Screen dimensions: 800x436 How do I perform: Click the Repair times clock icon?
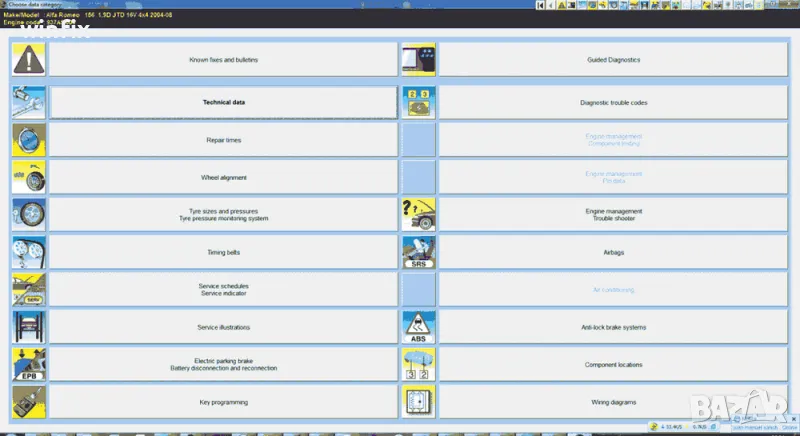[x=28, y=140]
